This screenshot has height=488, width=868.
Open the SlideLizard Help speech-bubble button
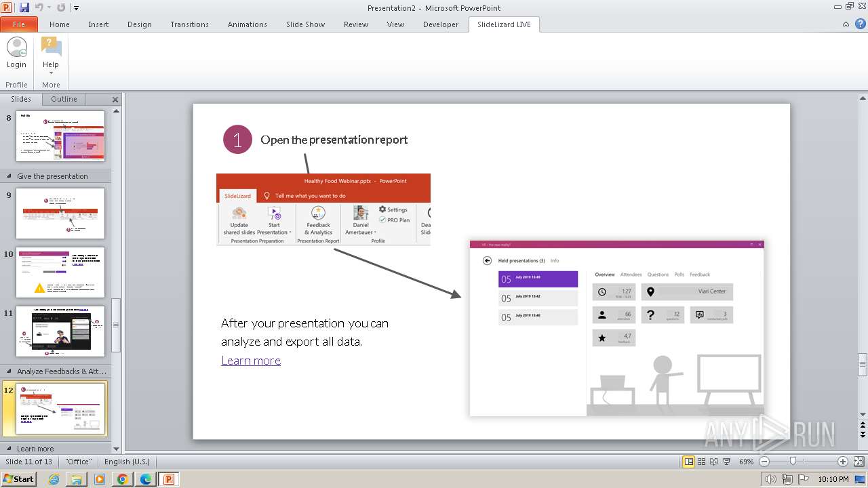[x=51, y=56]
